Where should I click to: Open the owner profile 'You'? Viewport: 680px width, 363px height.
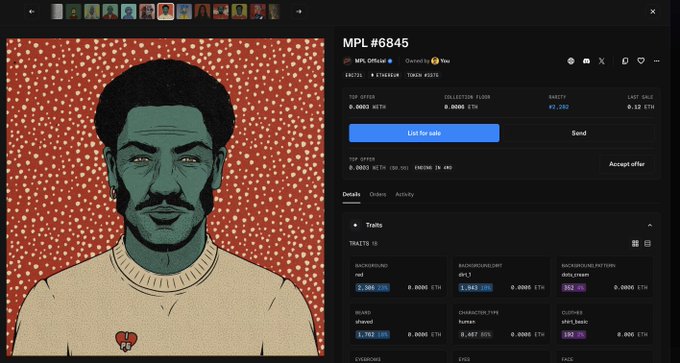coord(445,61)
